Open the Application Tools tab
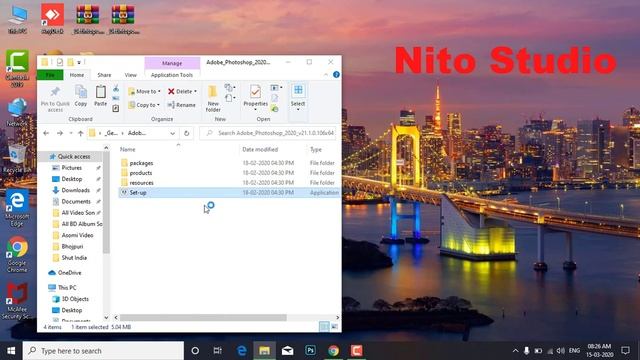Screen dimensions: 640x360 click(x=172, y=75)
